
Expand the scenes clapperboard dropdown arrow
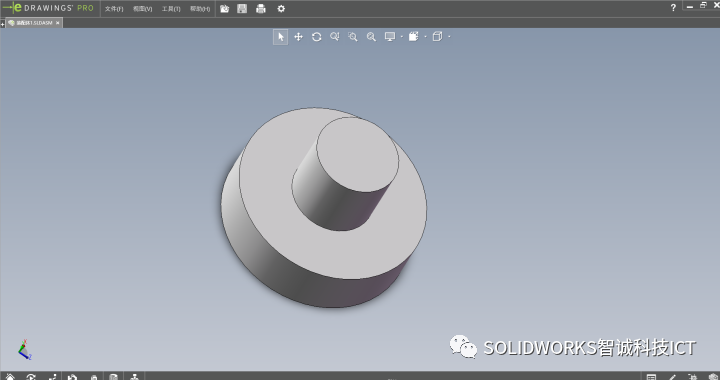point(426,37)
